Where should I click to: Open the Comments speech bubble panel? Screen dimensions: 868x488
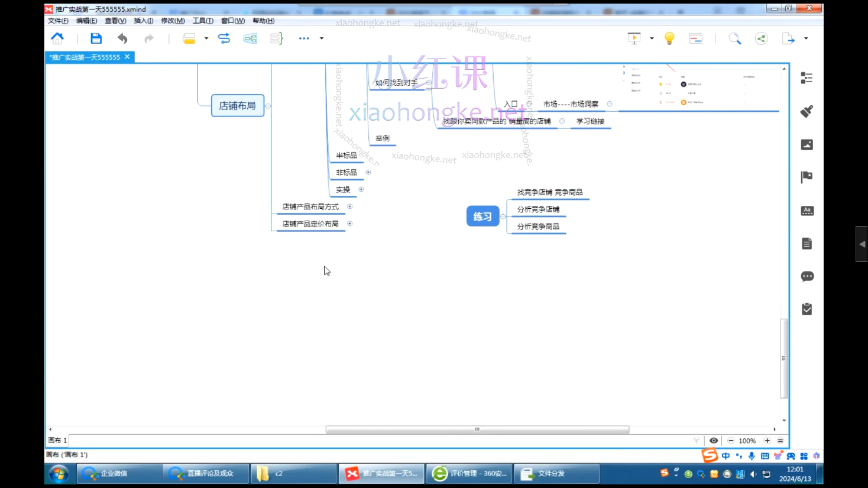[x=807, y=276]
